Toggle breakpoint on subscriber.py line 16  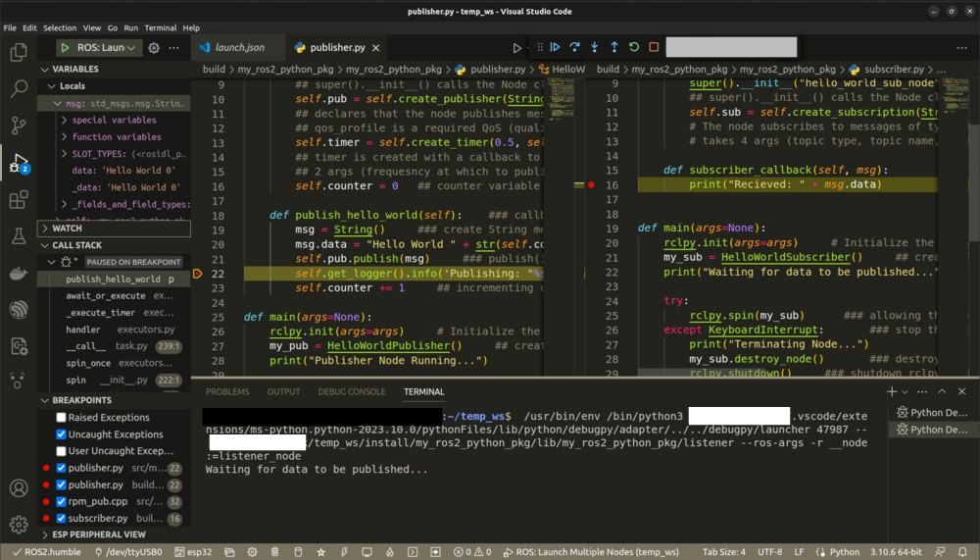(591, 184)
